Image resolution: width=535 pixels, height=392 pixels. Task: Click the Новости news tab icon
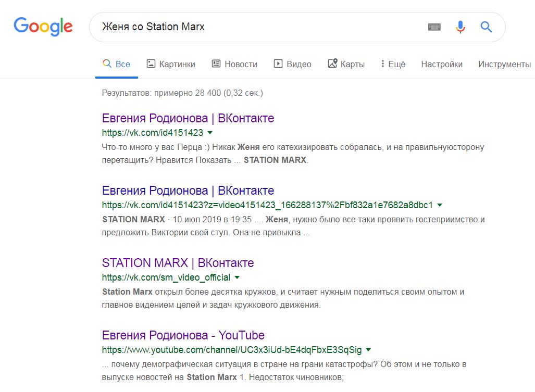click(x=216, y=64)
